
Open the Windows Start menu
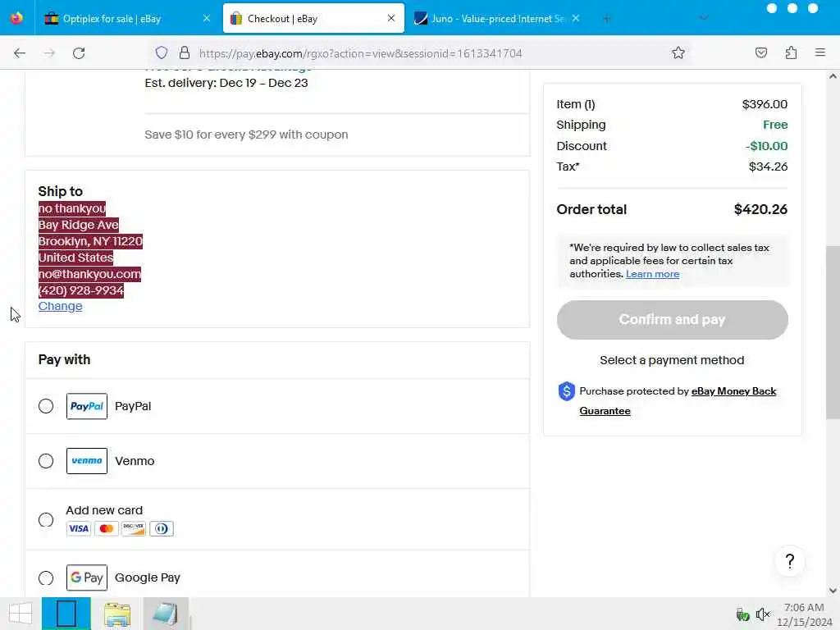click(x=21, y=614)
